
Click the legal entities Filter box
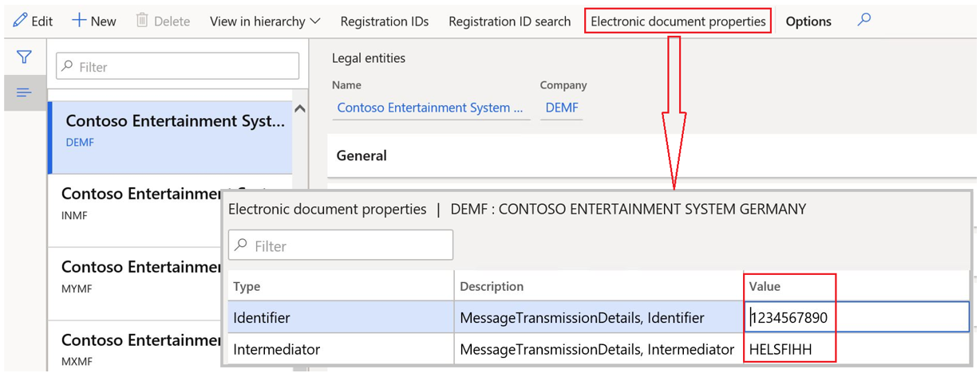pos(177,66)
